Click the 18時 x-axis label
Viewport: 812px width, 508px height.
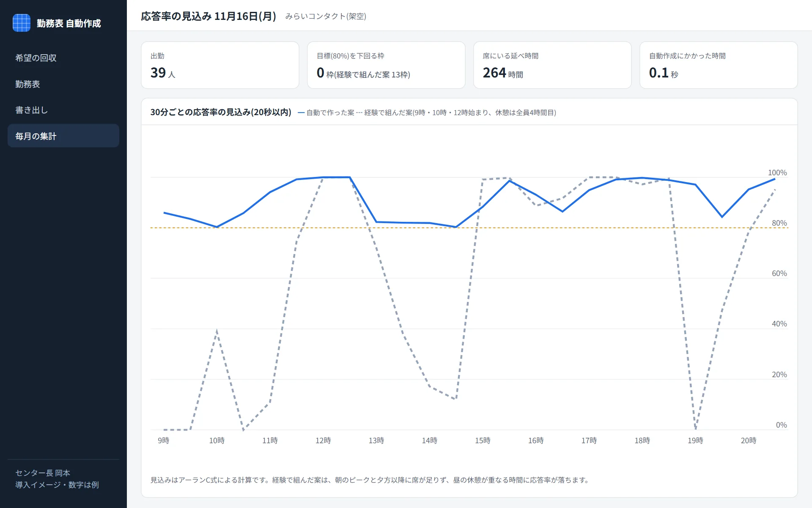coord(642,441)
